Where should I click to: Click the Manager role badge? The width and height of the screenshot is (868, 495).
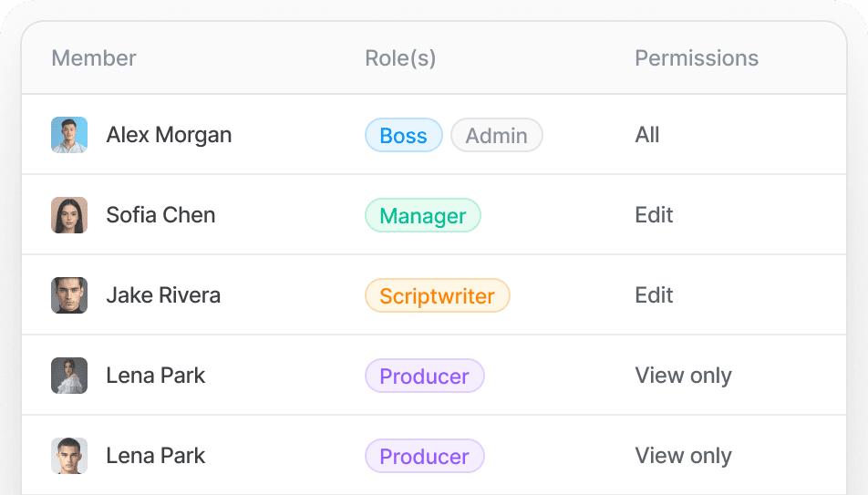tap(423, 215)
